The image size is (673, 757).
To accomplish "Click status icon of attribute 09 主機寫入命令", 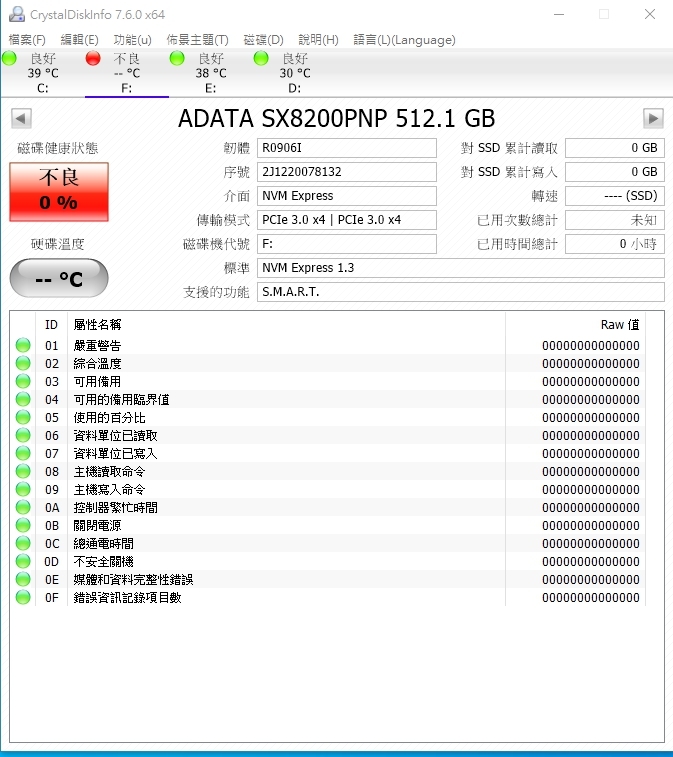I will click(23, 490).
